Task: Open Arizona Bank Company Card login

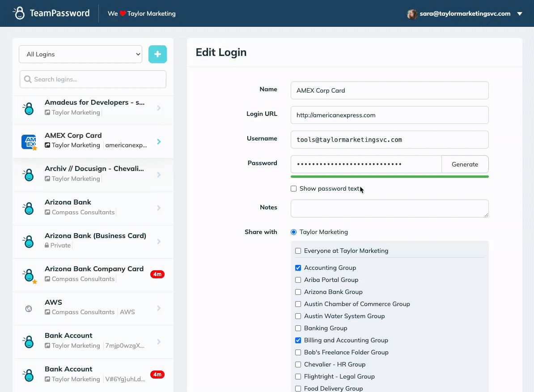Action: 93,274
